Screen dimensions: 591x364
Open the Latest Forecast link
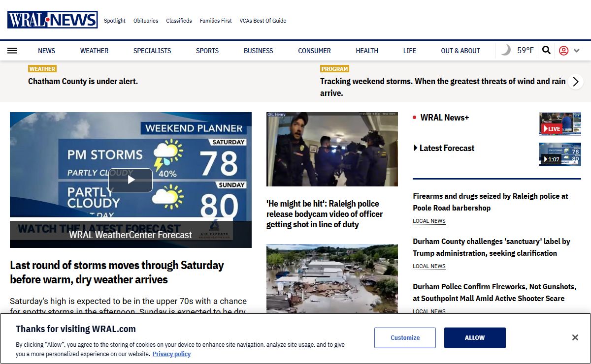coord(447,148)
